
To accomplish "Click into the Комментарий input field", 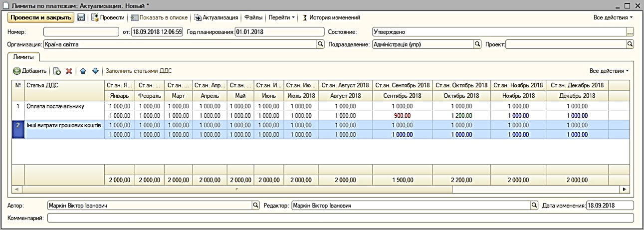I will coord(340,218).
